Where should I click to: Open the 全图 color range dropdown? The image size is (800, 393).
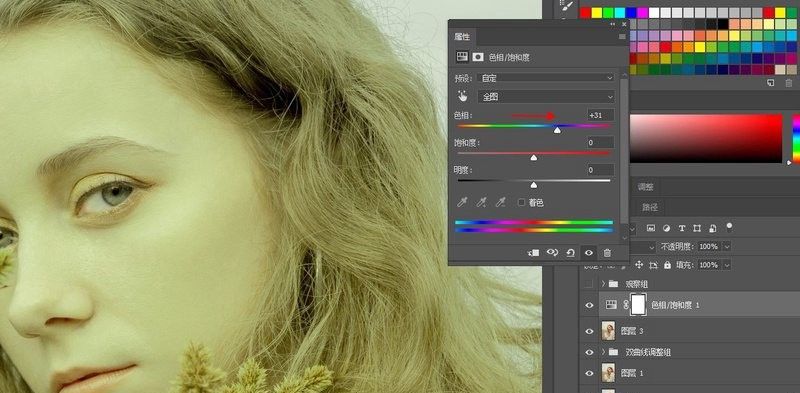click(x=546, y=96)
